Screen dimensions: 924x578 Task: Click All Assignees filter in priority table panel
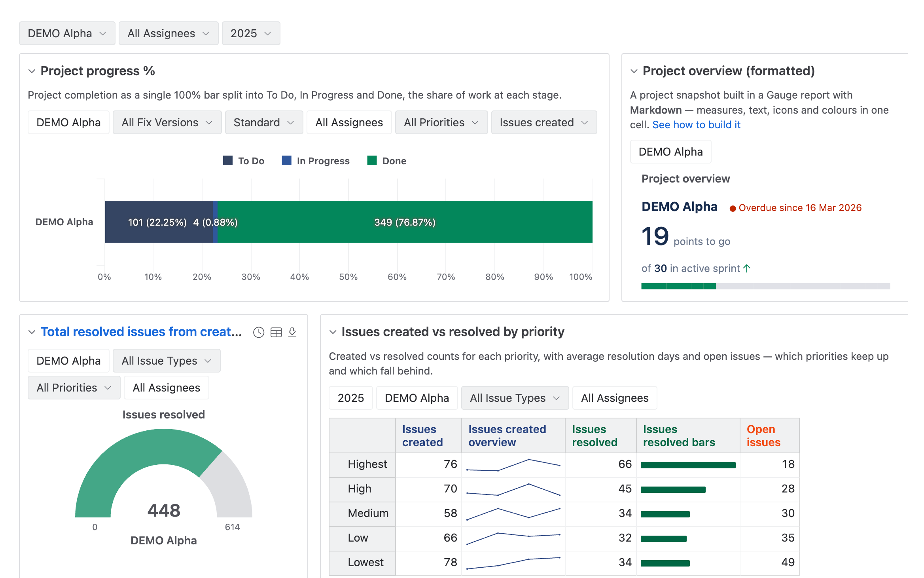615,398
